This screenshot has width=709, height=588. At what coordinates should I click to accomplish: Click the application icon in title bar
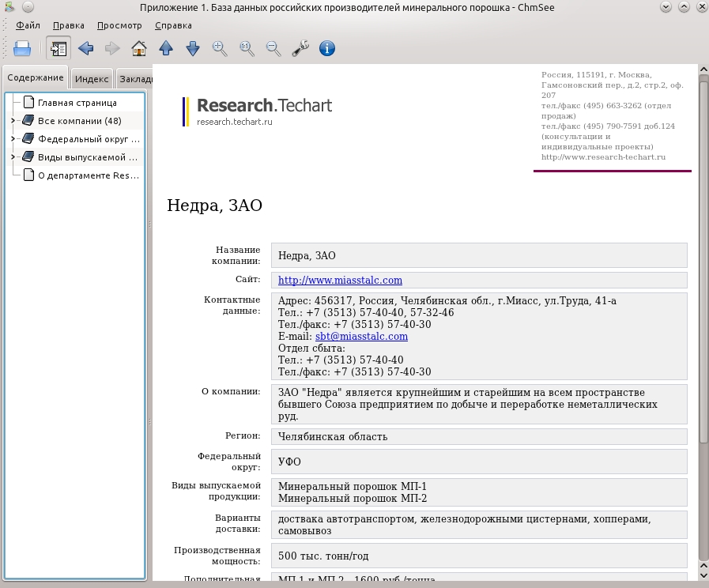point(9,7)
